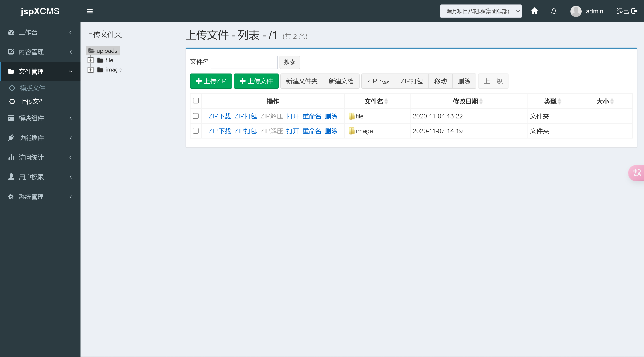Click the 新建文件夹 button
The width and height of the screenshot is (644, 357).
click(301, 81)
